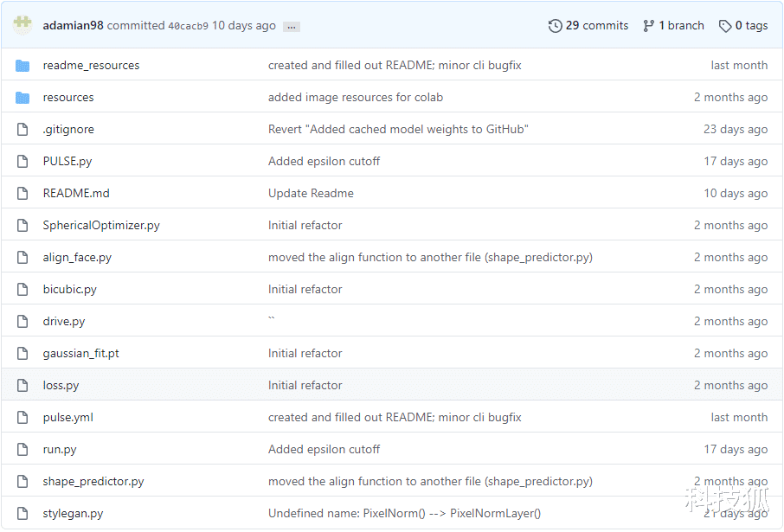The width and height of the screenshot is (784, 532).
Task: Open the README.md file
Action: (x=76, y=193)
